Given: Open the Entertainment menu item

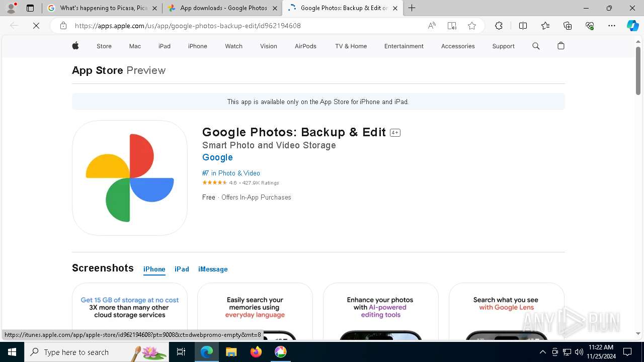Looking at the screenshot, I should click(x=404, y=46).
